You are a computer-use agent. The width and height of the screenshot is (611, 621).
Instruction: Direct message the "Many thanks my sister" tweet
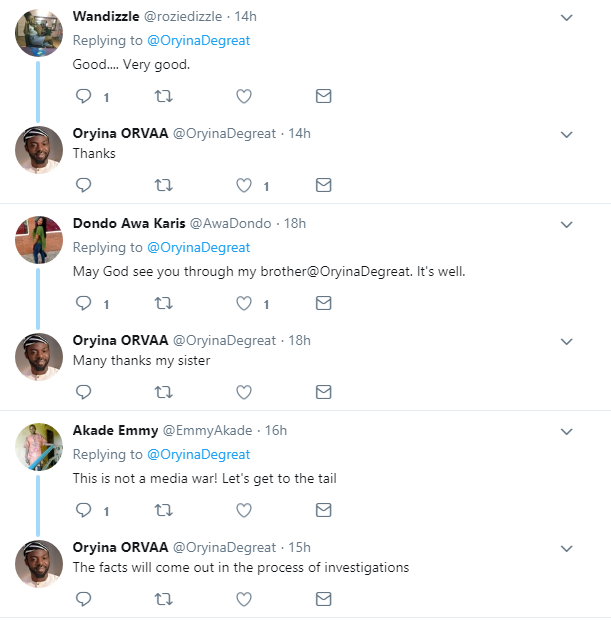(323, 391)
